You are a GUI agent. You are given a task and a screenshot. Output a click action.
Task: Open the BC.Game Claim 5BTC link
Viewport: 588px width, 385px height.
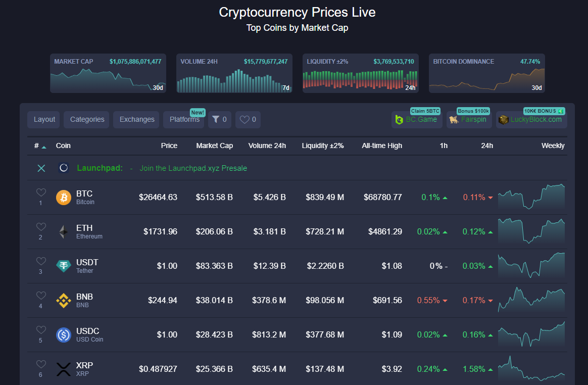click(x=417, y=119)
